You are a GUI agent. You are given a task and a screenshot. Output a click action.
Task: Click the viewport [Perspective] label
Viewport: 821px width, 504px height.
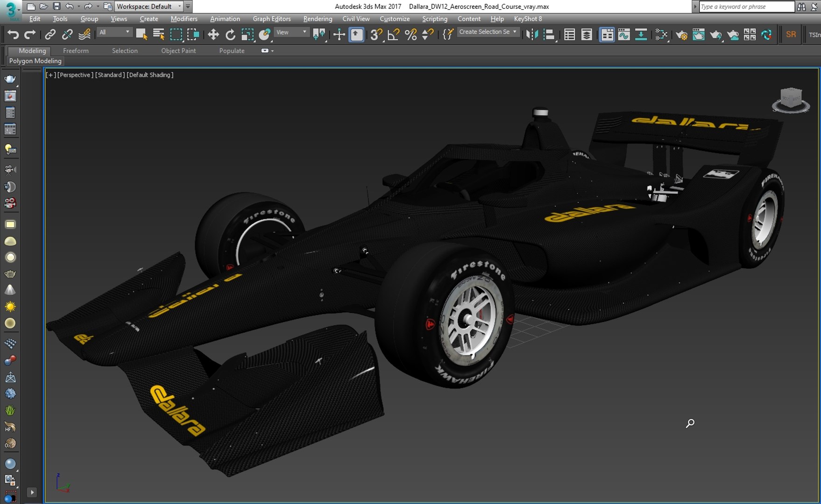tap(75, 75)
